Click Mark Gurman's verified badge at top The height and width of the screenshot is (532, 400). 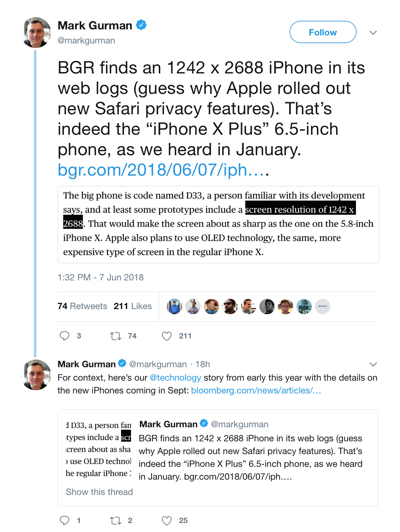point(141,25)
